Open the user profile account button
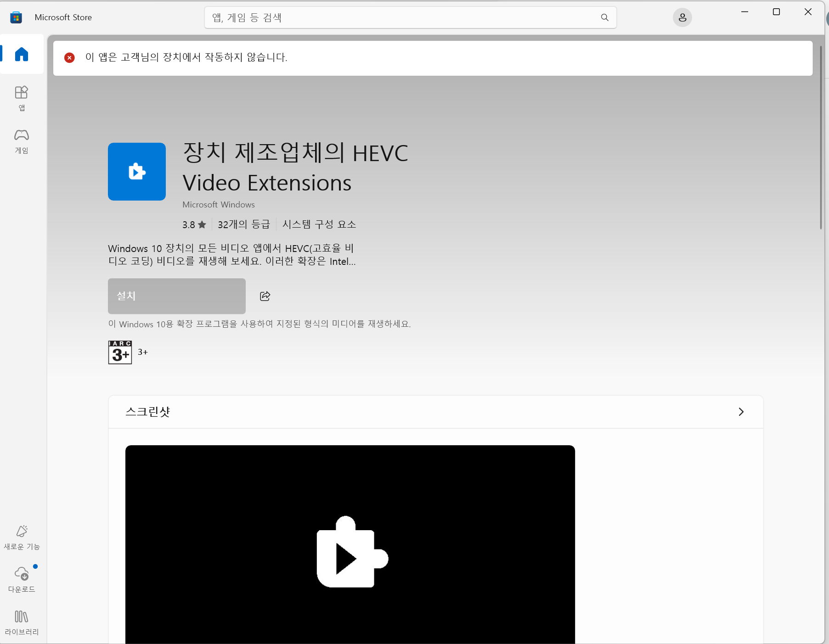The image size is (829, 644). pos(682,17)
